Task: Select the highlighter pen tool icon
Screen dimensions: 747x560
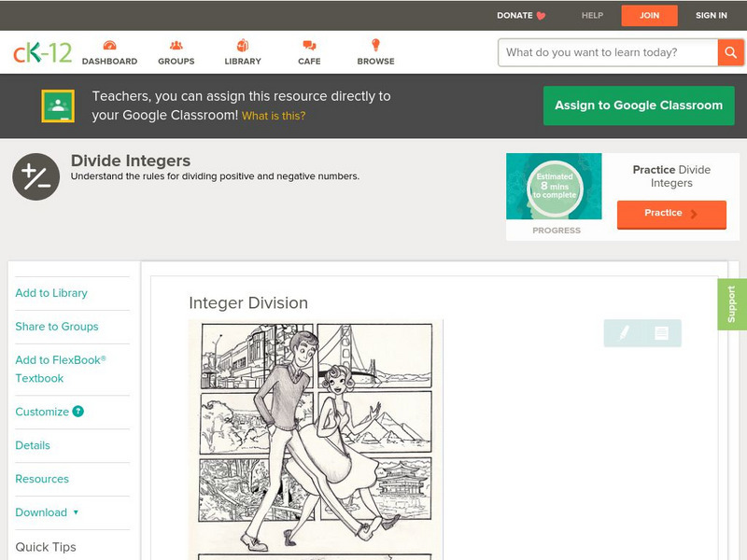Action: coord(624,333)
